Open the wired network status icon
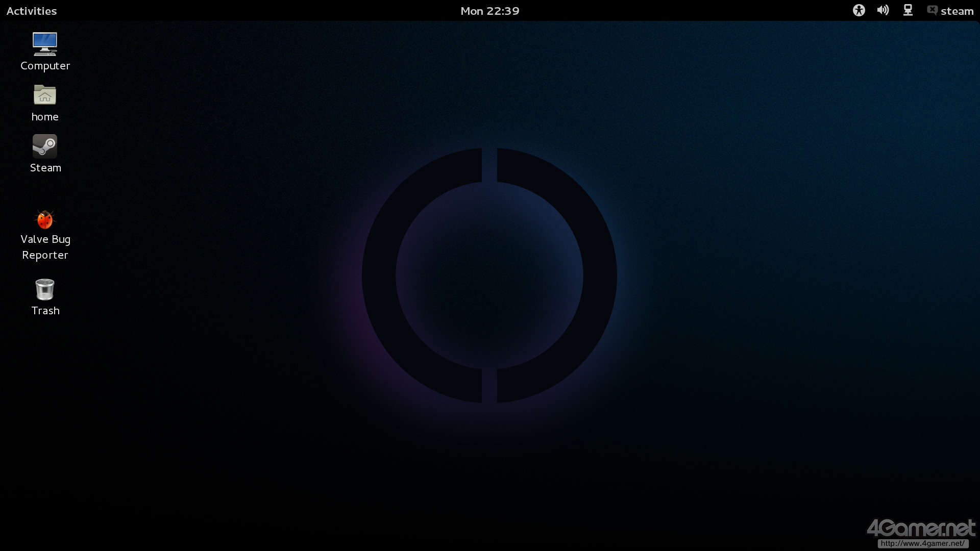Image resolution: width=980 pixels, height=551 pixels. point(908,10)
